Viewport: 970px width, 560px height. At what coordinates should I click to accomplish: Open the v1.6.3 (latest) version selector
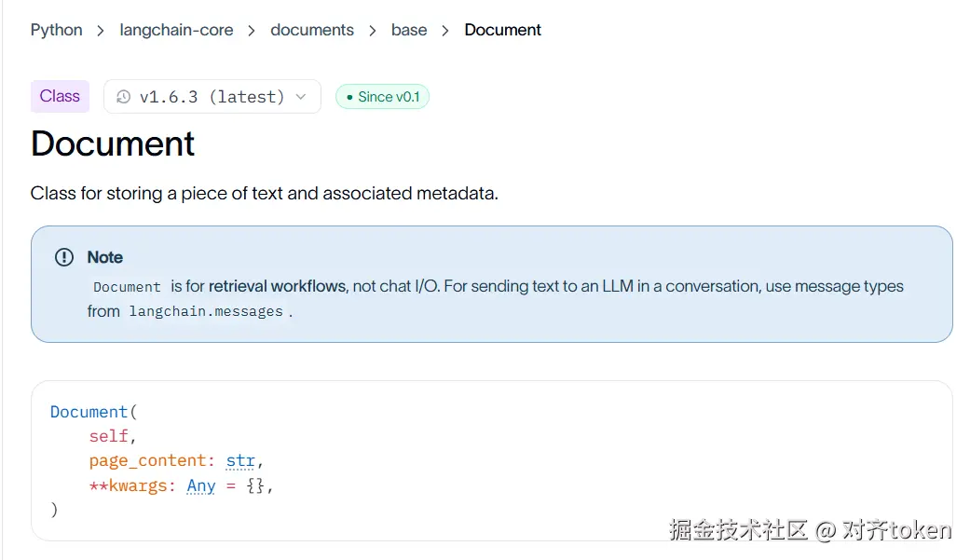(212, 97)
